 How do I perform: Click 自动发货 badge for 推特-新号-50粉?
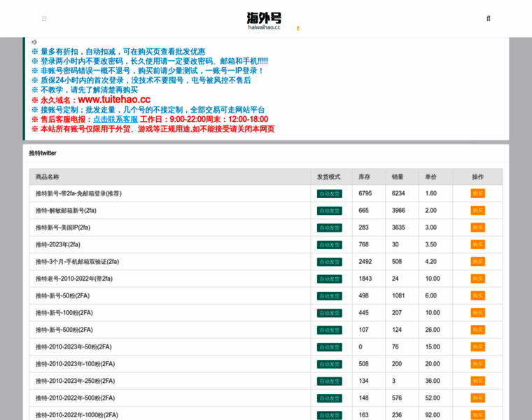(329, 296)
